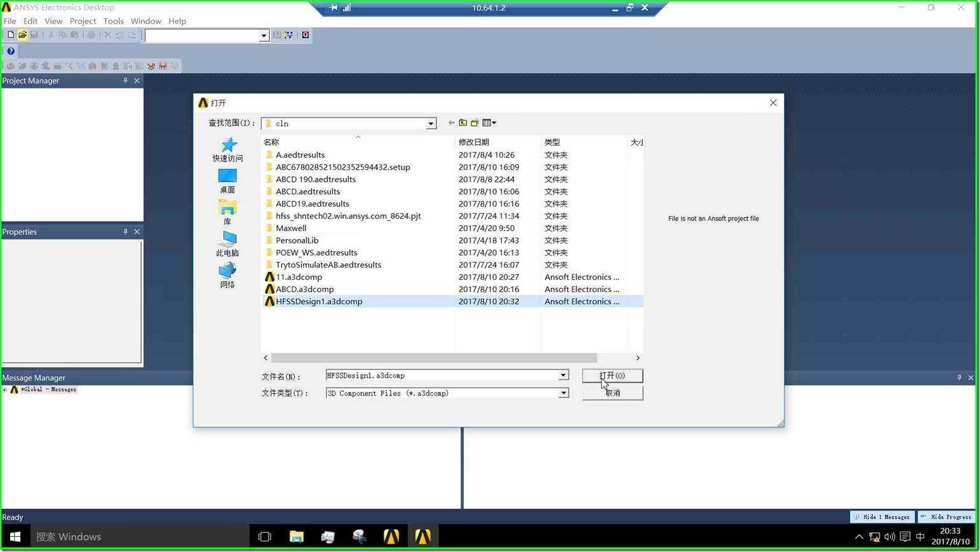This screenshot has width=980, height=552.
Task: Click the connection signal strength icon
Action: pos(347,8)
